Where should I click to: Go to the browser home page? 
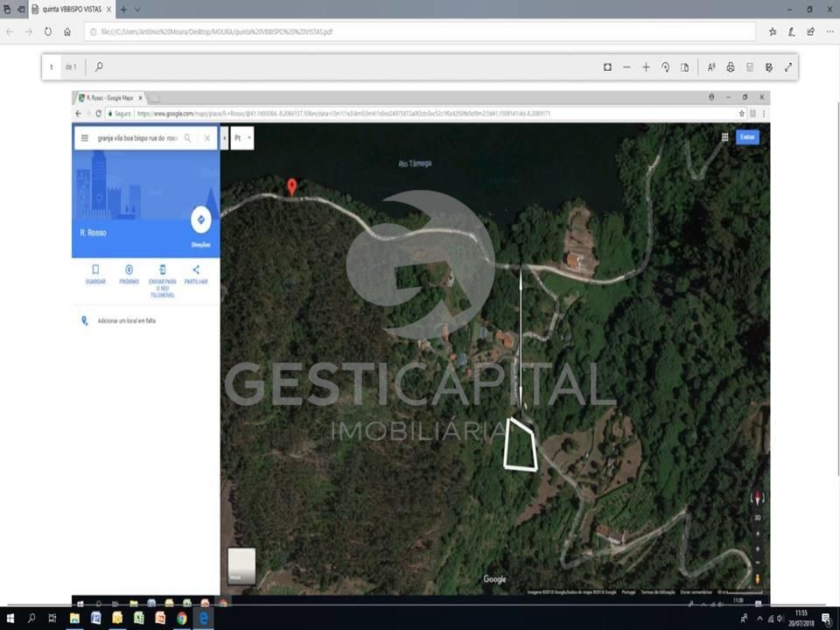(67, 31)
